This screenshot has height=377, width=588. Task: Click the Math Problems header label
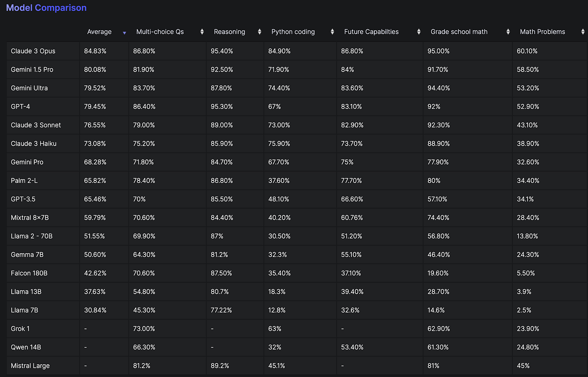click(x=542, y=32)
